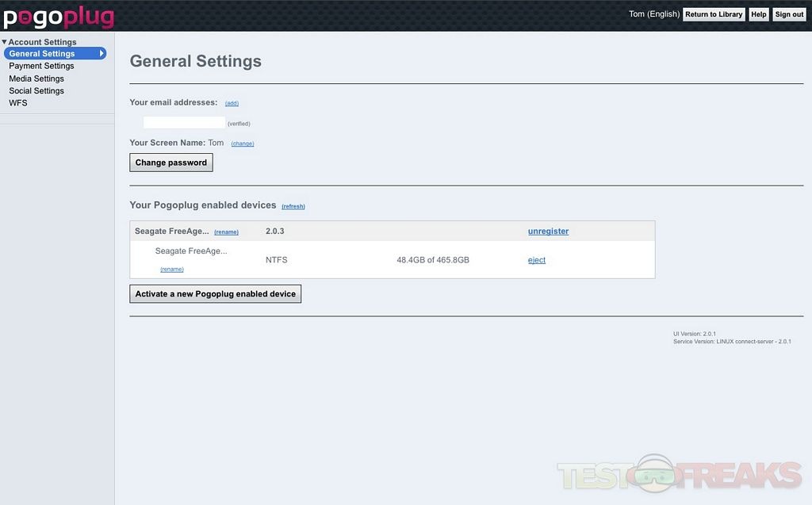
Task: Refresh the Pogoplug enabled devices list
Action: click(x=293, y=206)
